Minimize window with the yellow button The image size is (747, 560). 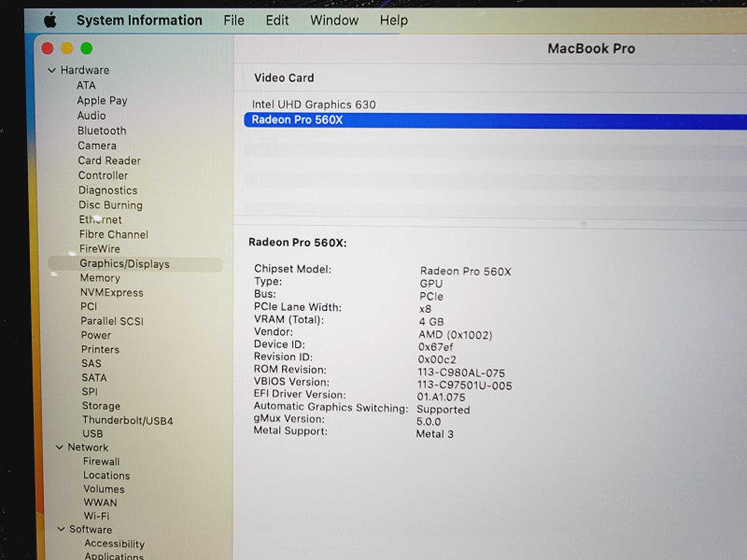click(x=67, y=49)
